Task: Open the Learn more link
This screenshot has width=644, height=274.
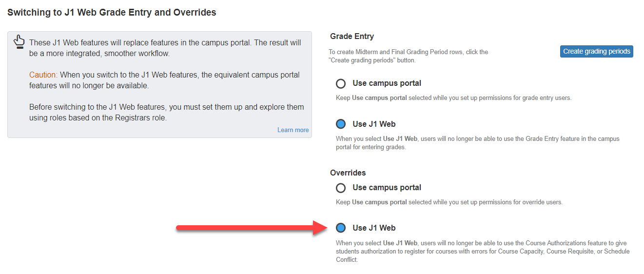Action: click(293, 130)
